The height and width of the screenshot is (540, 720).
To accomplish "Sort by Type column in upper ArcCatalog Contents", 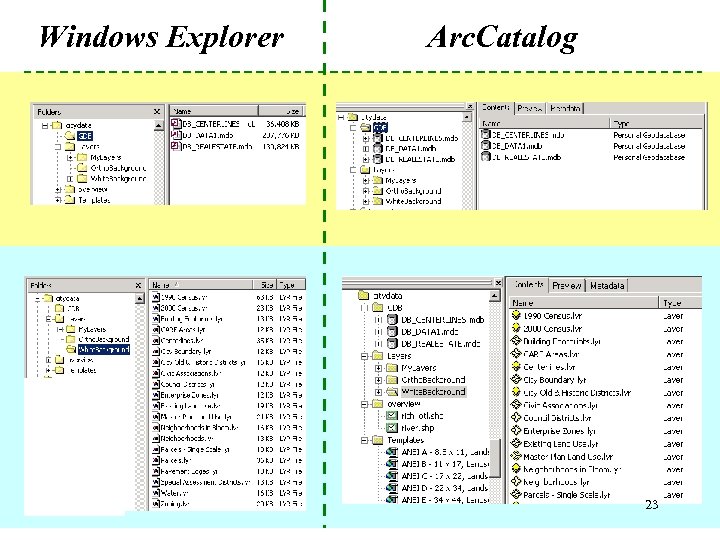I will point(656,123).
